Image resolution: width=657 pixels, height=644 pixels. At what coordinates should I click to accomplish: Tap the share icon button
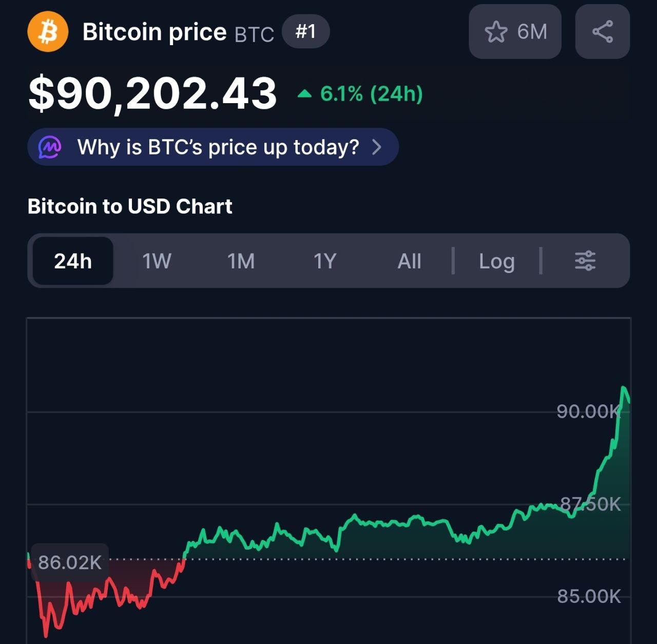603,32
